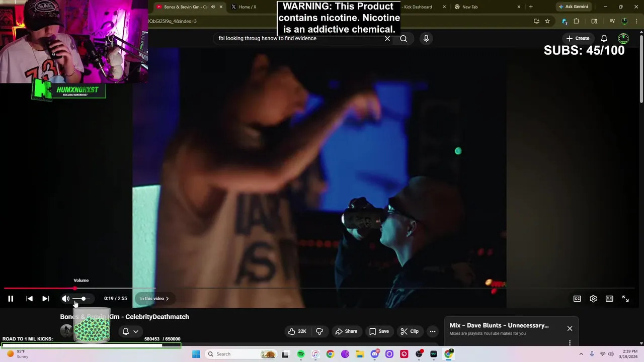644x362 pixels.
Task: Open Discord from the taskbar
Action: 374,354
